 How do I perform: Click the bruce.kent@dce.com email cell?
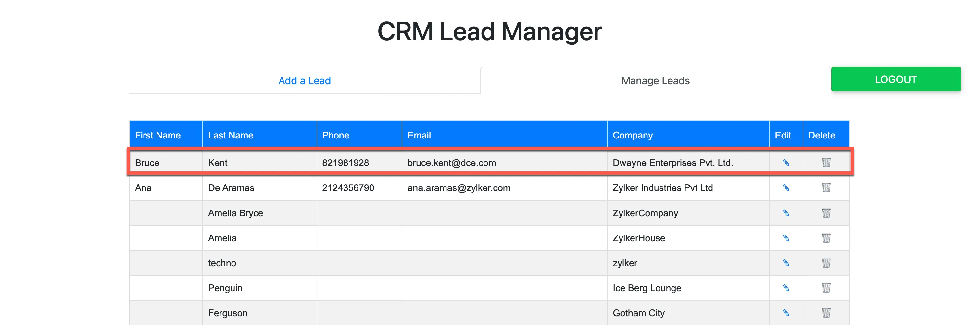452,163
